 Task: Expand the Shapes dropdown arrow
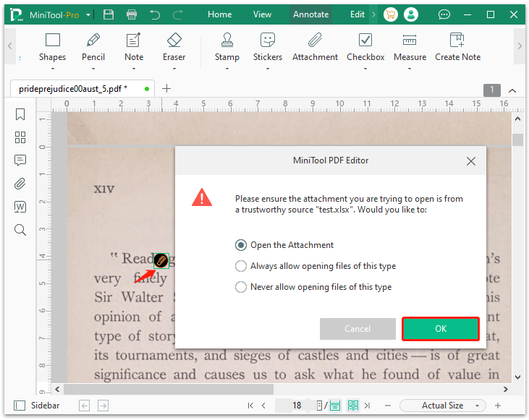[x=53, y=69]
